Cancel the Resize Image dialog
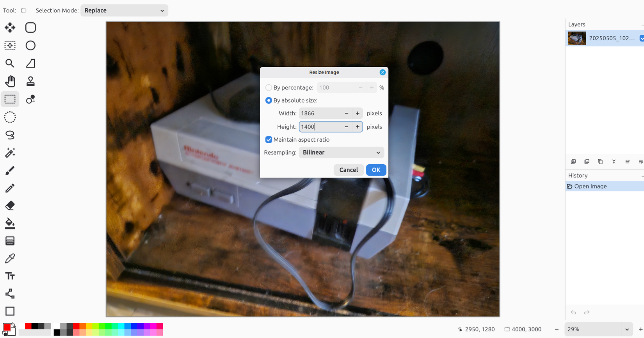The image size is (644, 338). 349,170
